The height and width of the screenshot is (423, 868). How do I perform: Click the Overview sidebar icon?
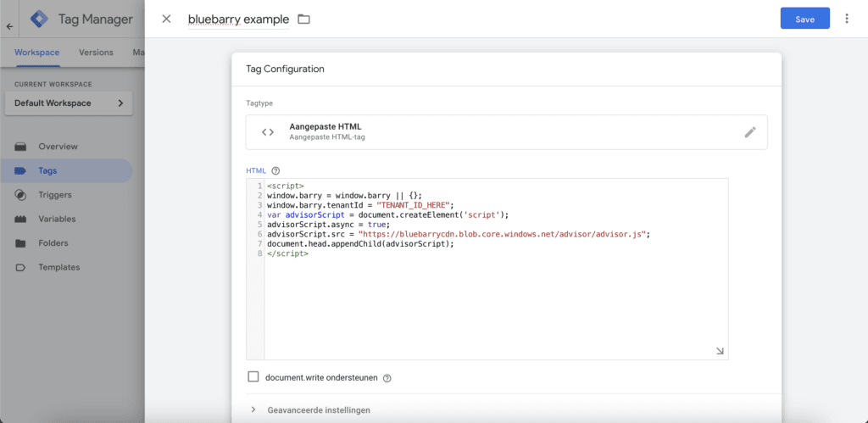coord(20,147)
